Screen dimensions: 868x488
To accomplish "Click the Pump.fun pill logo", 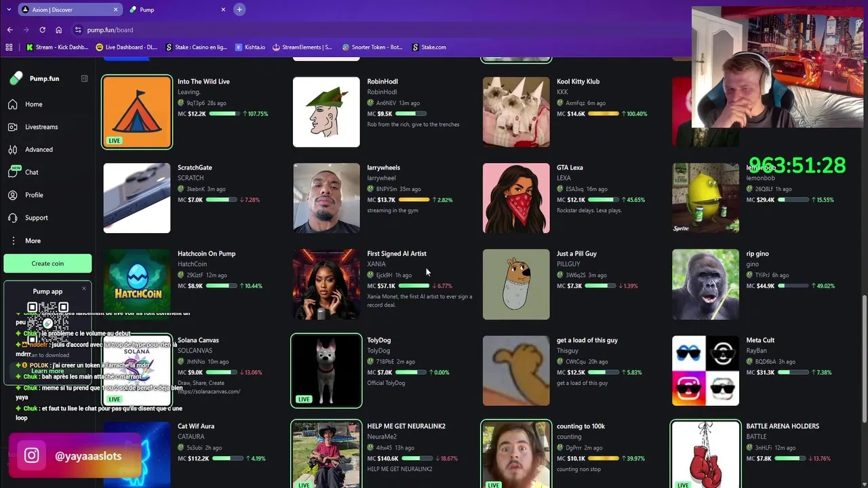I will pos(16,79).
